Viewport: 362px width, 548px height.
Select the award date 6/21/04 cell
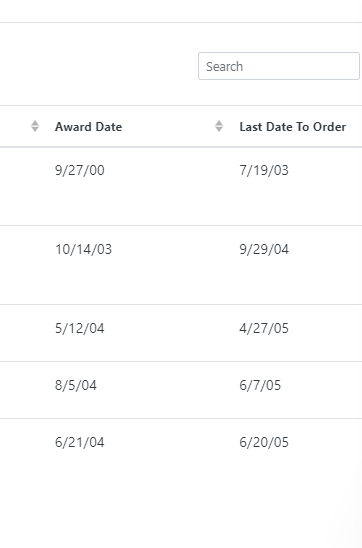pos(80,442)
